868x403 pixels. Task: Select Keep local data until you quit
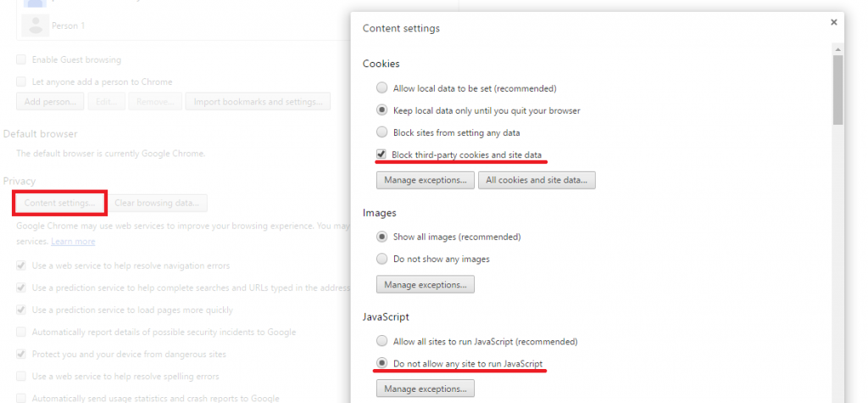(x=382, y=110)
